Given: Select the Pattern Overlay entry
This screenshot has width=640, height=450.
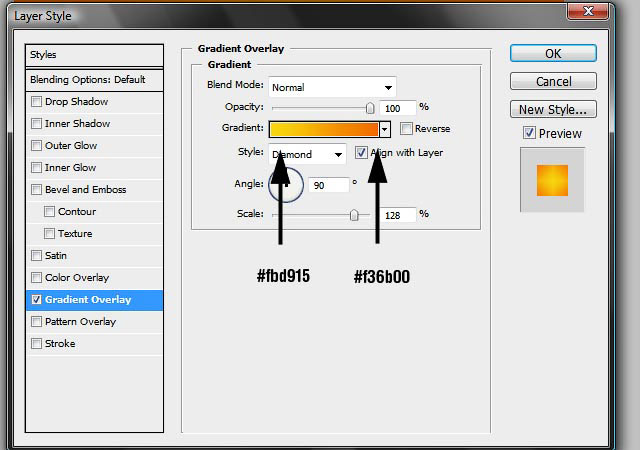Looking at the screenshot, I should [80, 322].
